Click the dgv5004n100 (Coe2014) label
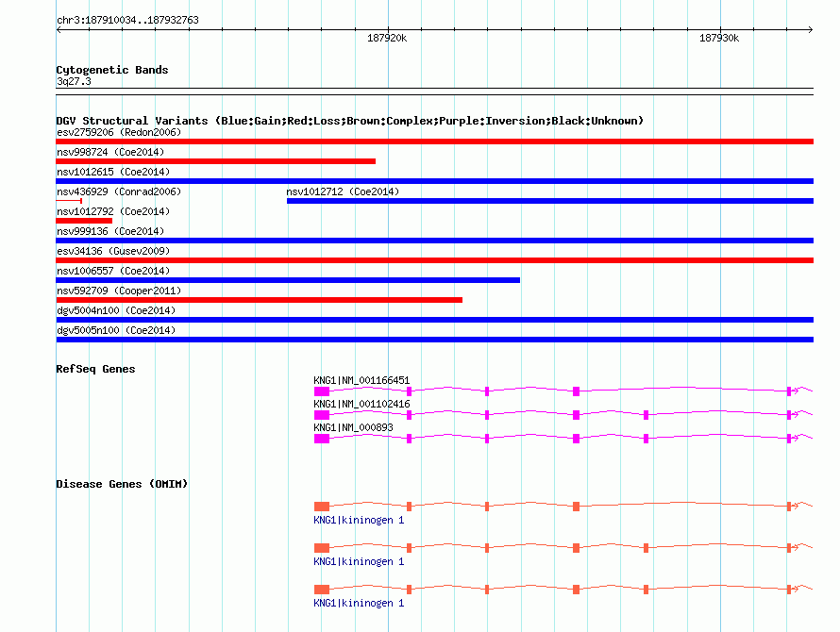 (x=116, y=310)
